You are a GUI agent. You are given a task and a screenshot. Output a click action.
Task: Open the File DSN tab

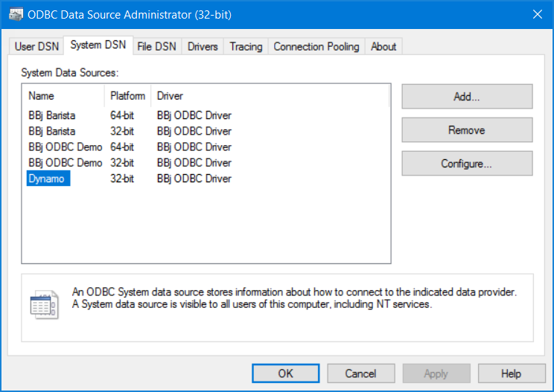[x=157, y=46]
